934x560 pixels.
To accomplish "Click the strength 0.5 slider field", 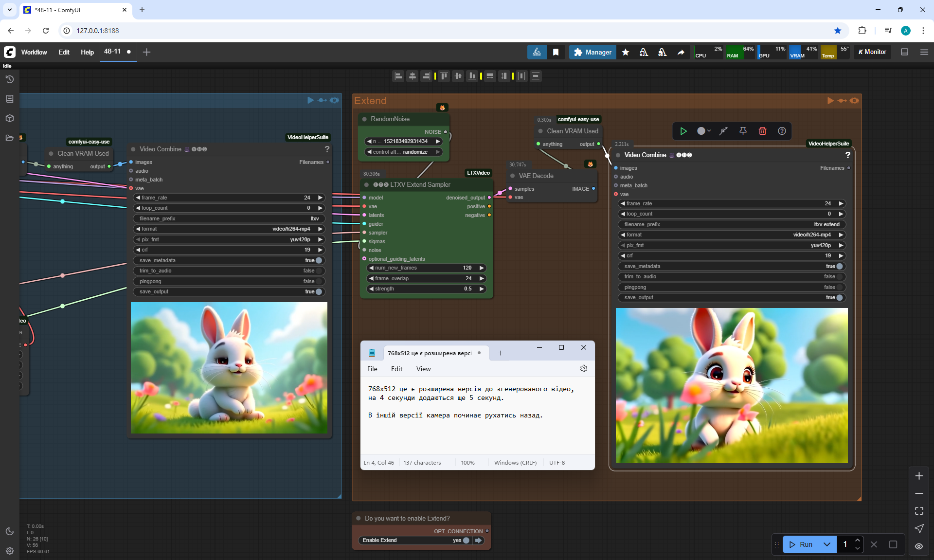I will click(426, 289).
